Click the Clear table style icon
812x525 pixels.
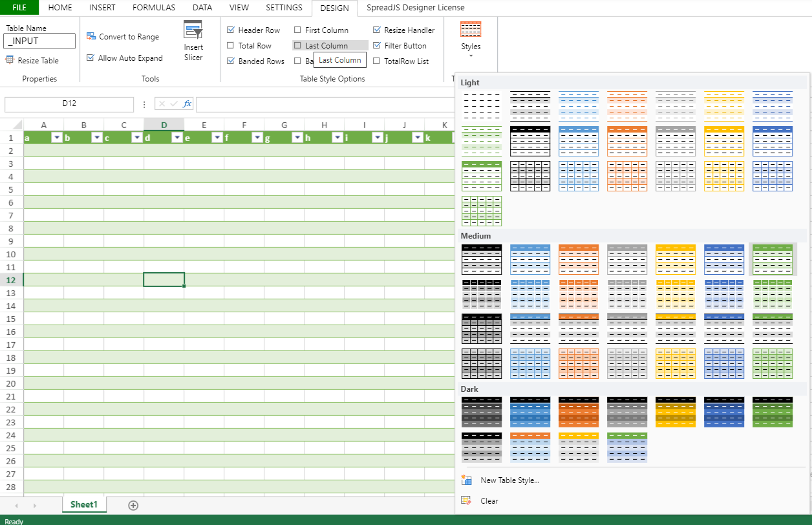[x=466, y=500]
